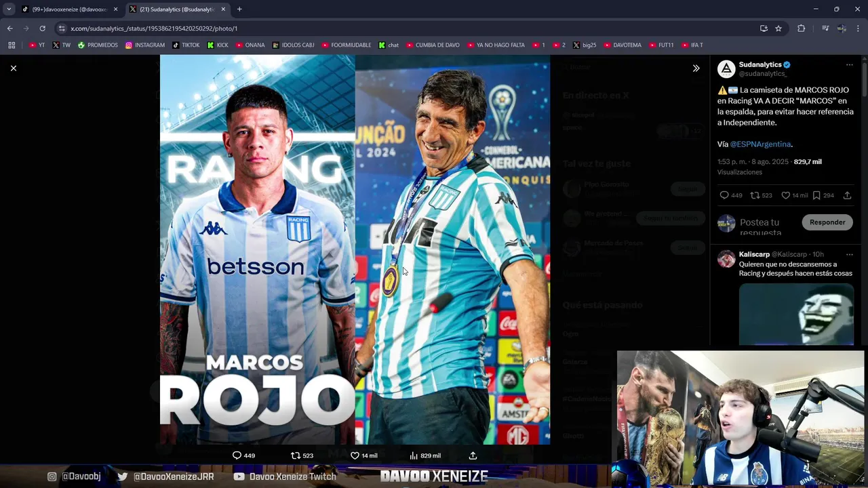Open the PROMIEDOS bookmark

[98, 45]
